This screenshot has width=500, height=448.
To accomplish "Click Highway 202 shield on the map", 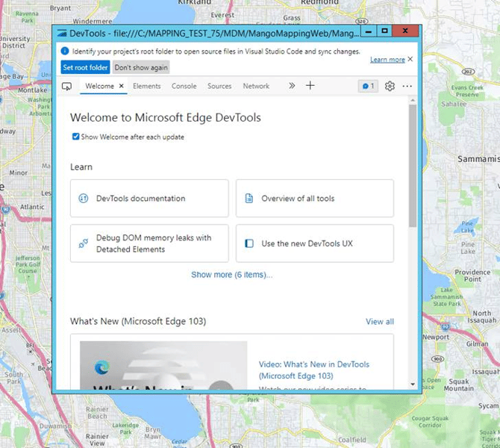I will [468, 72].
